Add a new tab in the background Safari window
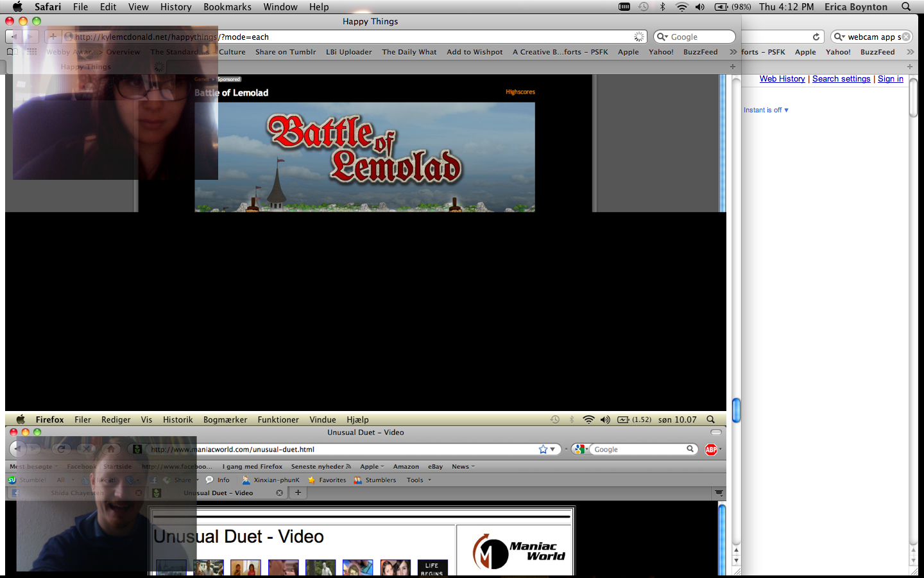 (909, 67)
